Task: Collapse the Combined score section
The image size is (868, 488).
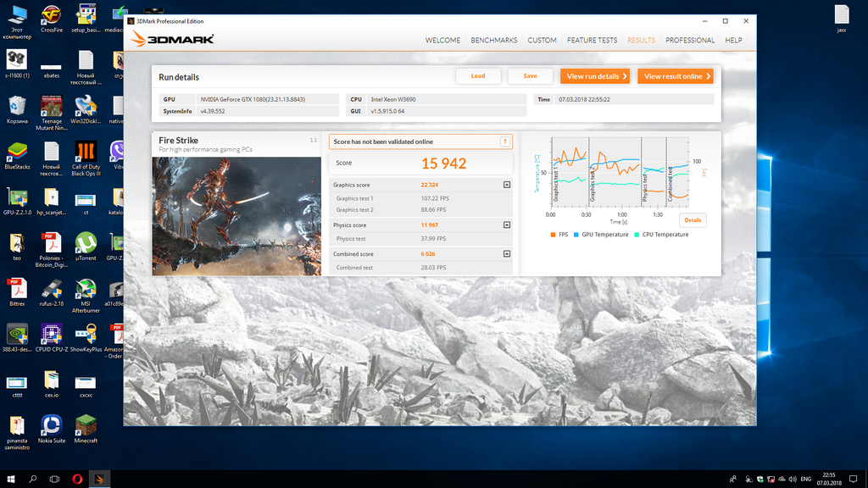Action: (x=507, y=254)
